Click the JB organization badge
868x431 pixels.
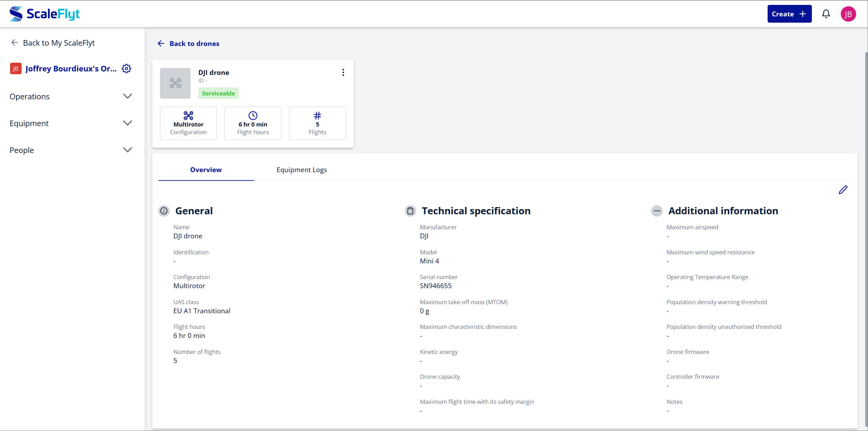pos(16,69)
